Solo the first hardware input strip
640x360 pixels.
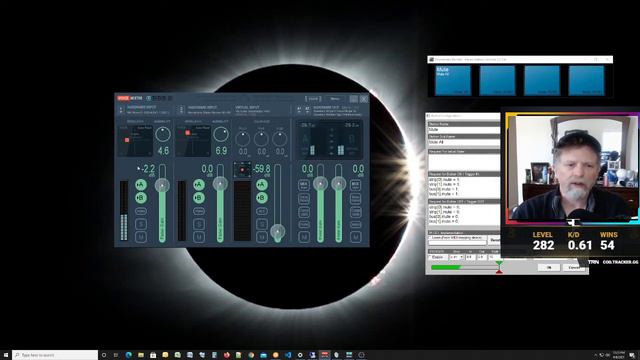pos(141,224)
